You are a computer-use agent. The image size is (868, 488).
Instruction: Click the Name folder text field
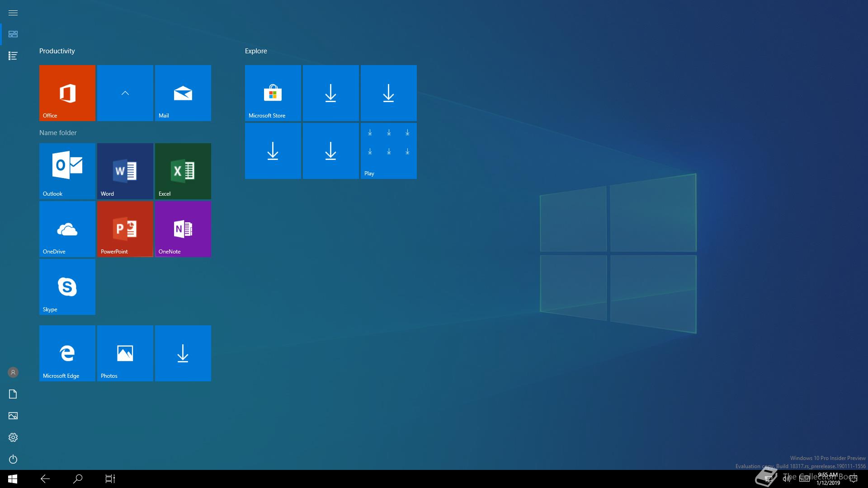(58, 132)
